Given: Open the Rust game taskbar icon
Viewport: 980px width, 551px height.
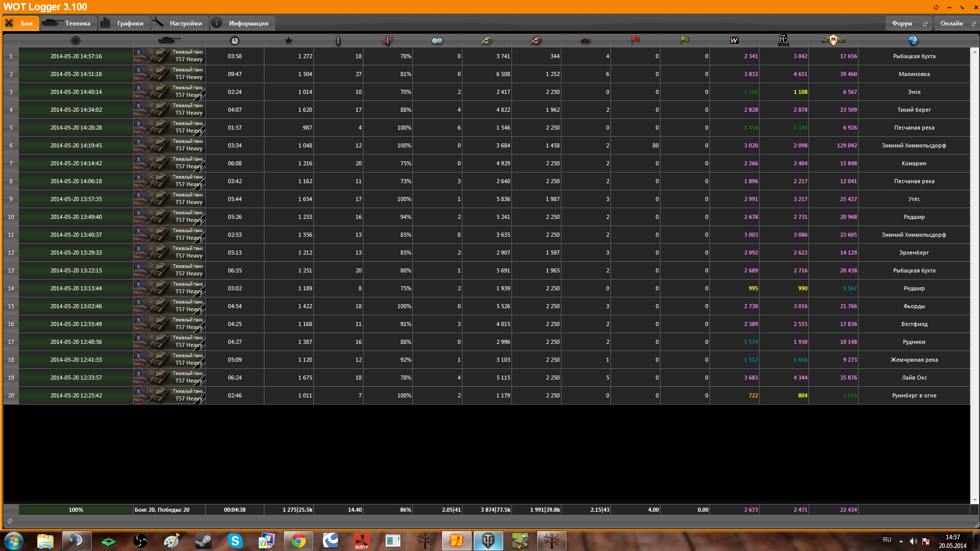Looking at the screenshot, I should pos(361,541).
